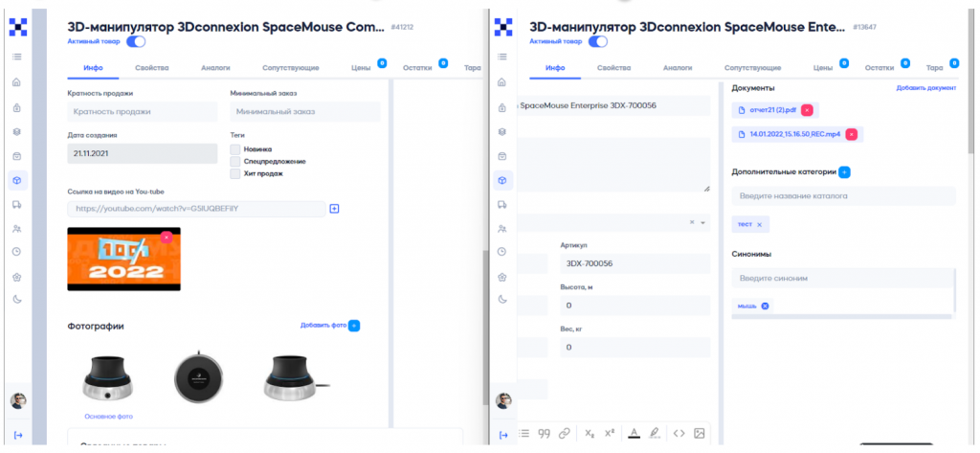Open user avatar in left window sidebar

point(18,400)
